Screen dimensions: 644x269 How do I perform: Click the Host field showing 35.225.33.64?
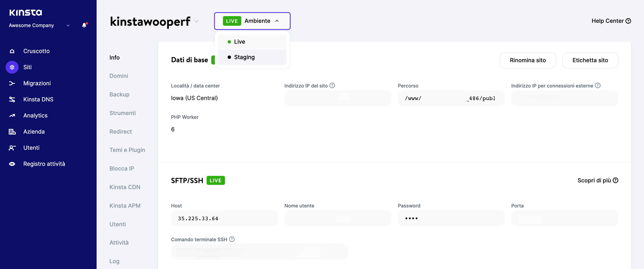(224, 218)
